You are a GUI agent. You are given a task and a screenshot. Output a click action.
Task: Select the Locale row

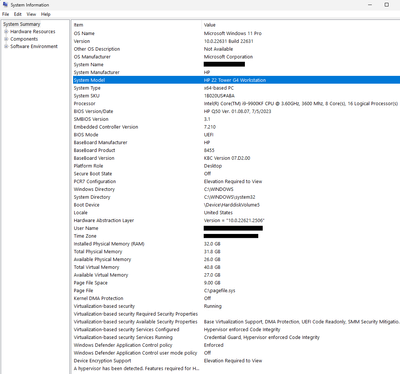pos(236,213)
